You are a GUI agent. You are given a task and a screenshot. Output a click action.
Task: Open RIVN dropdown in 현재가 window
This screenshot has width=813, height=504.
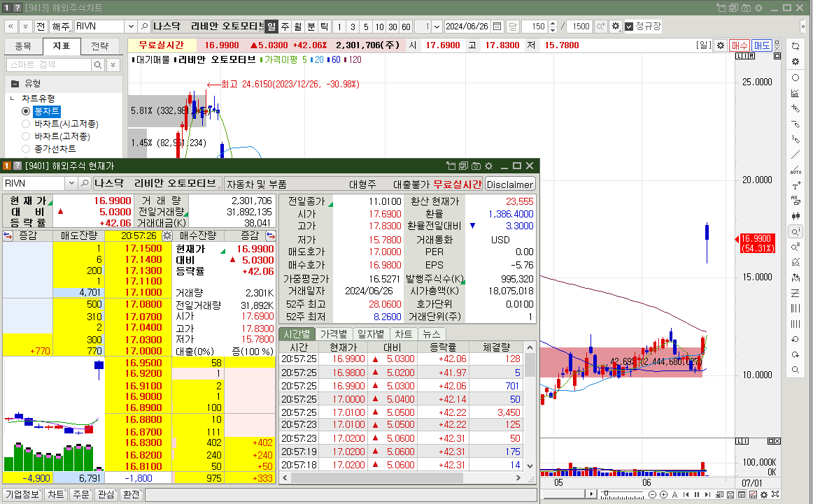click(x=71, y=183)
